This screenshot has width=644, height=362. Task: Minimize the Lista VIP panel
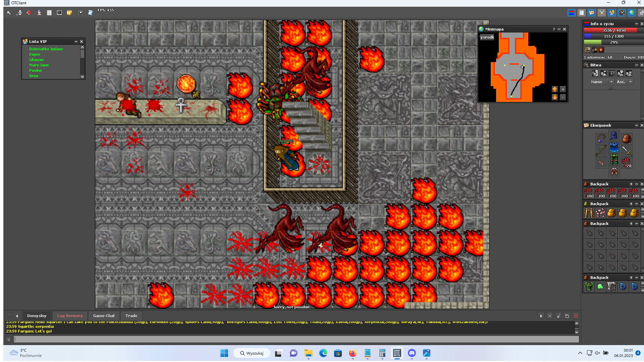coord(76,42)
